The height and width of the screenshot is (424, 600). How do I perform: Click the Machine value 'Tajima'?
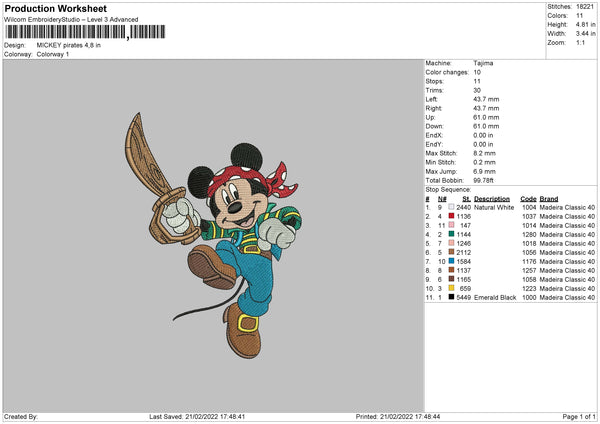pyautogui.click(x=483, y=63)
